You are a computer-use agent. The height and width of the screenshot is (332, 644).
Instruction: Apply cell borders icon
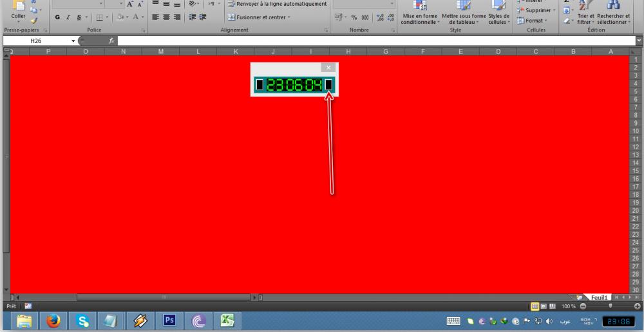click(99, 17)
